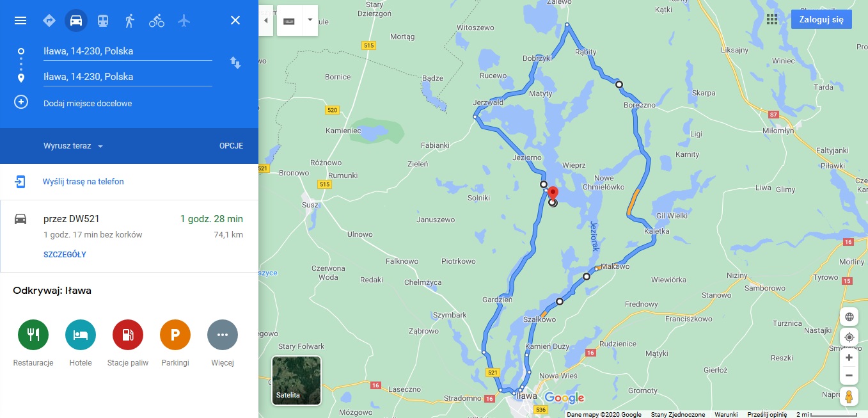Screen dimensions: 868x418
Task: Toggle Satelita map view
Action: 297,381
